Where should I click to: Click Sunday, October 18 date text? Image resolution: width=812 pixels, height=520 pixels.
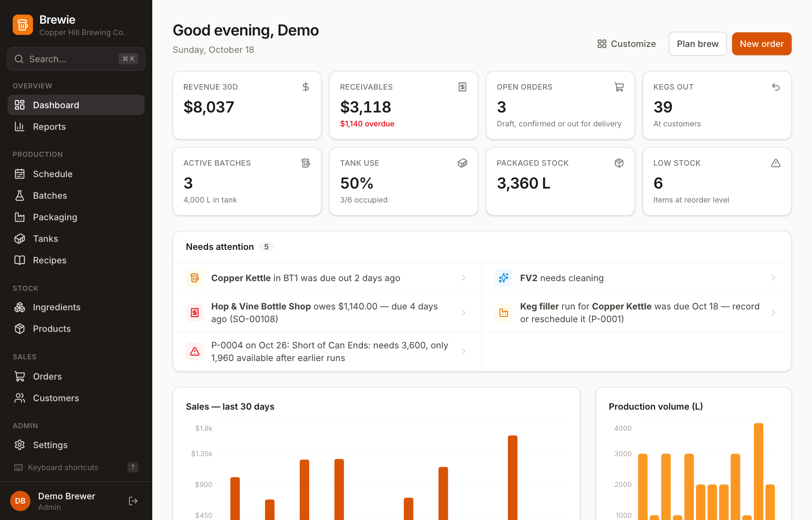213,50
